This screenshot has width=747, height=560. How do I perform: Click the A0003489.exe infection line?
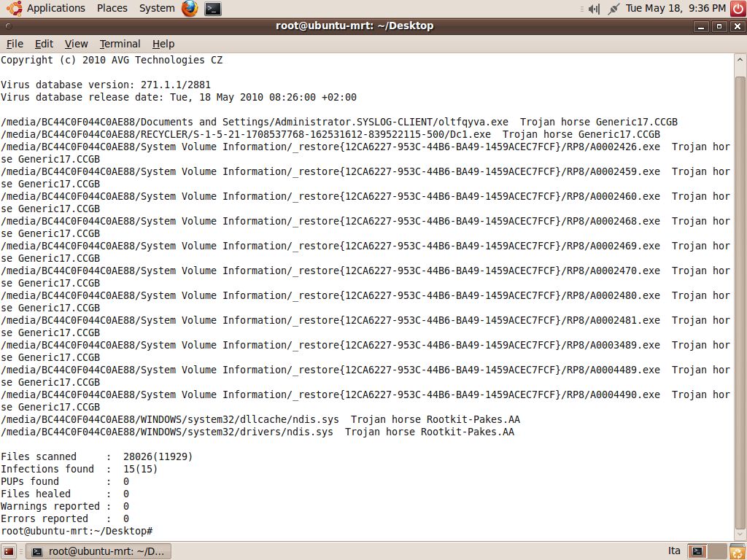(365, 351)
